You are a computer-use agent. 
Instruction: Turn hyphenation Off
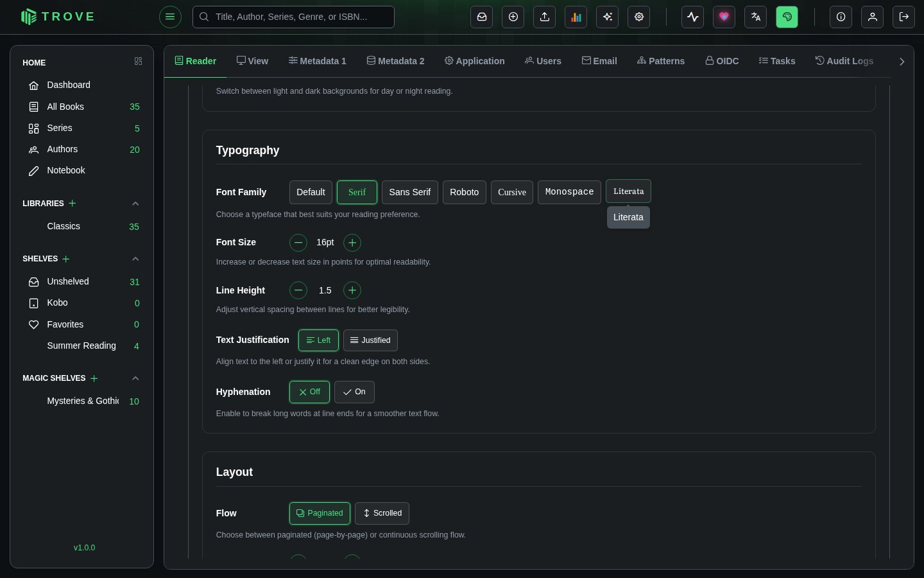pos(309,392)
